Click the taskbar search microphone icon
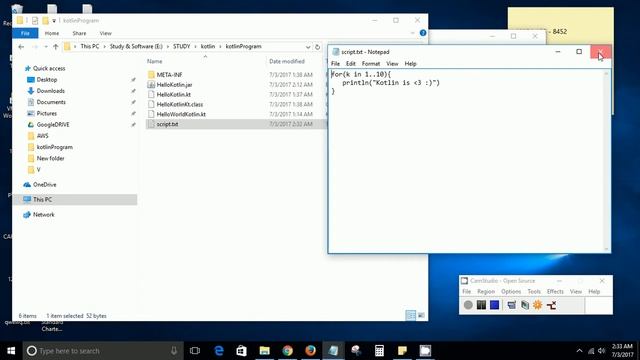 (174, 351)
